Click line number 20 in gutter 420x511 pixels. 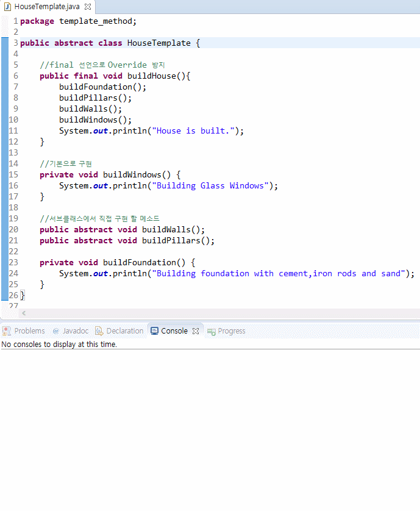(x=13, y=230)
